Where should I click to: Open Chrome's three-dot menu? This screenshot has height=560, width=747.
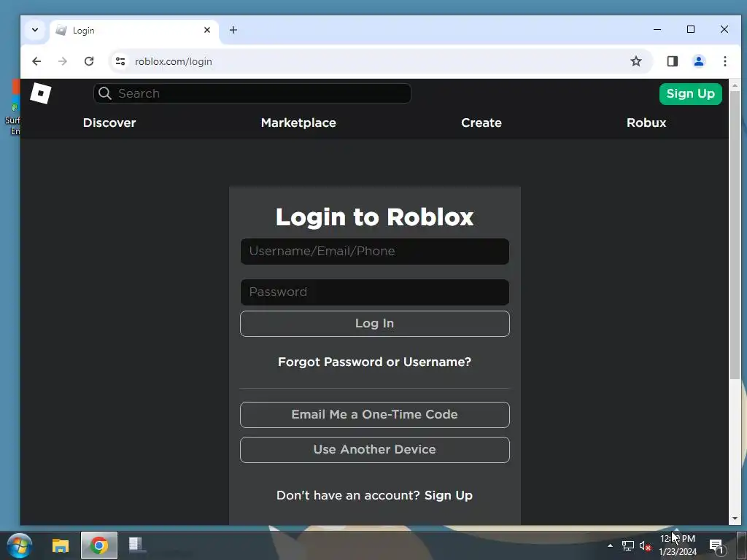point(724,61)
